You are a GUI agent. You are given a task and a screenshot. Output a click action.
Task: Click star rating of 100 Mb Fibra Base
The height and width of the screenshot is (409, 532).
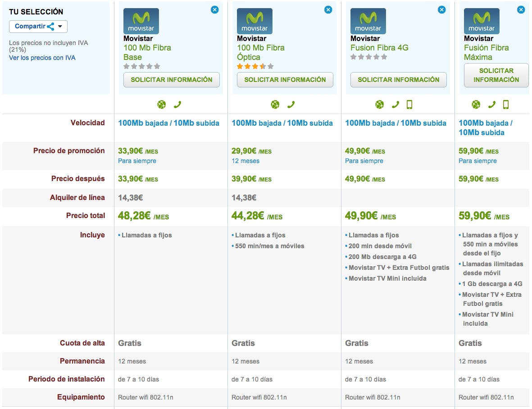click(142, 67)
